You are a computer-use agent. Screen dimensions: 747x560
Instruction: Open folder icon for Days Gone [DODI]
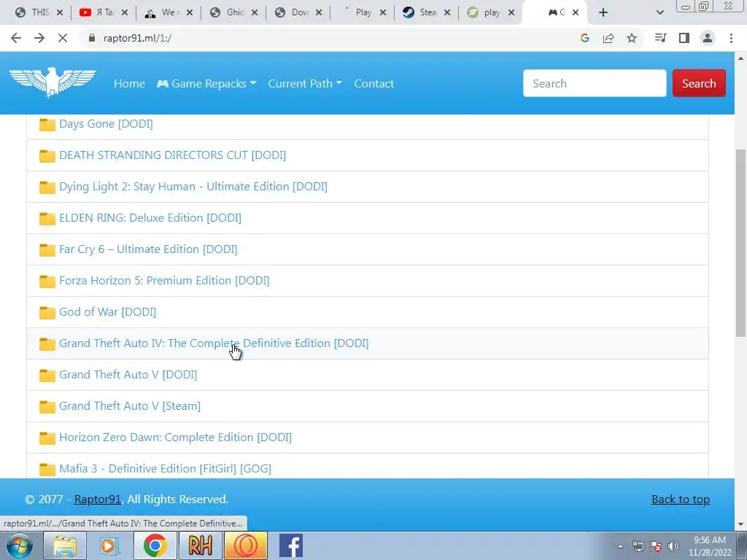[x=47, y=124]
